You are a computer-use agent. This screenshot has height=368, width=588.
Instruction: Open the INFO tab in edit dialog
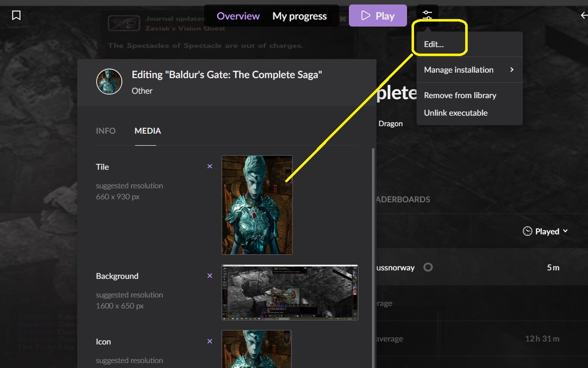(106, 131)
